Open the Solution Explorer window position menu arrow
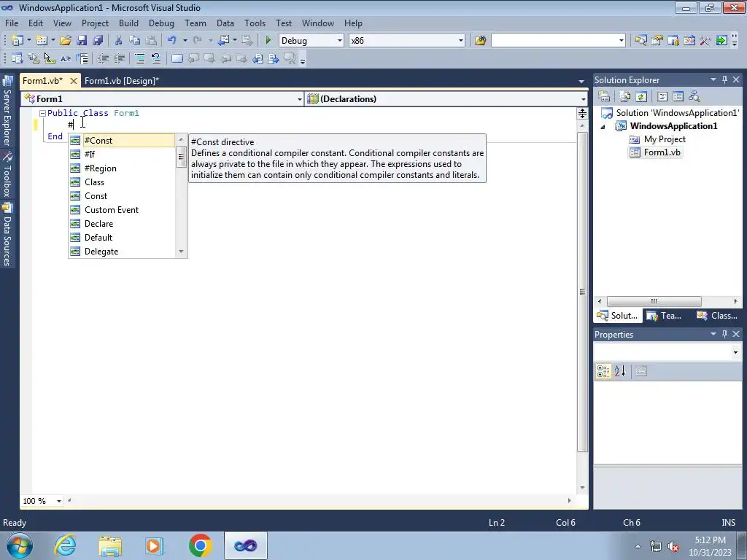This screenshot has height=560, width=747. coord(713,79)
